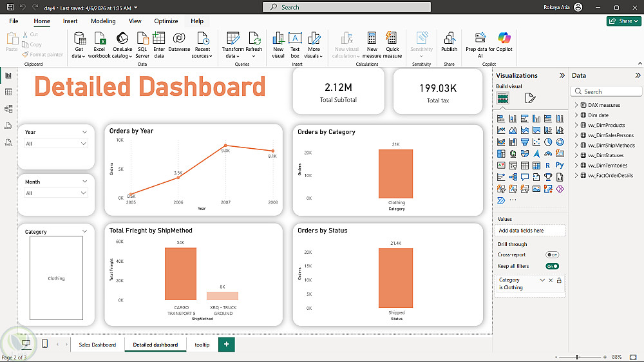Open the DAX query view sidebar icon
Viewport: 644px width, 362px height.
8,126
